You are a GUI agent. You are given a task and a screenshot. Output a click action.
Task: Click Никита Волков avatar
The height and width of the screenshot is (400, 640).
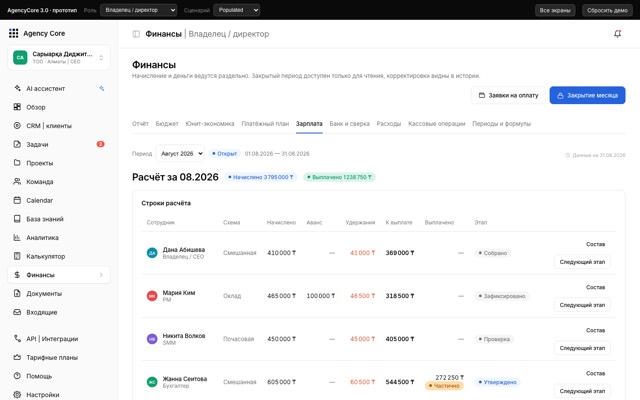[x=152, y=339]
